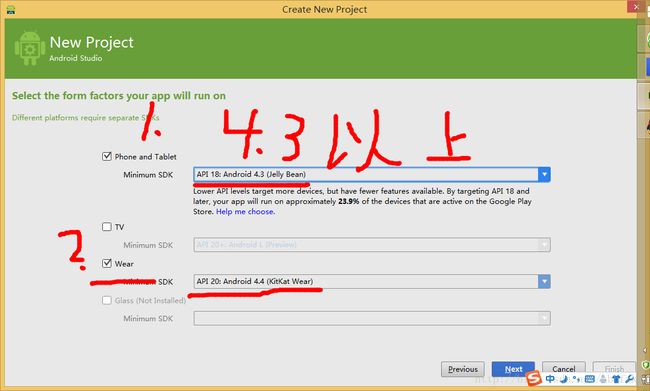This screenshot has height=391, width=650.
Task: Click the Cancel button
Action: (x=564, y=368)
